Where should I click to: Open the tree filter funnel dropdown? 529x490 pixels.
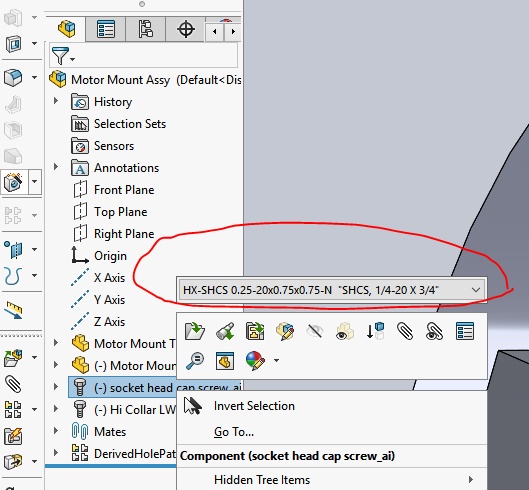[63, 56]
